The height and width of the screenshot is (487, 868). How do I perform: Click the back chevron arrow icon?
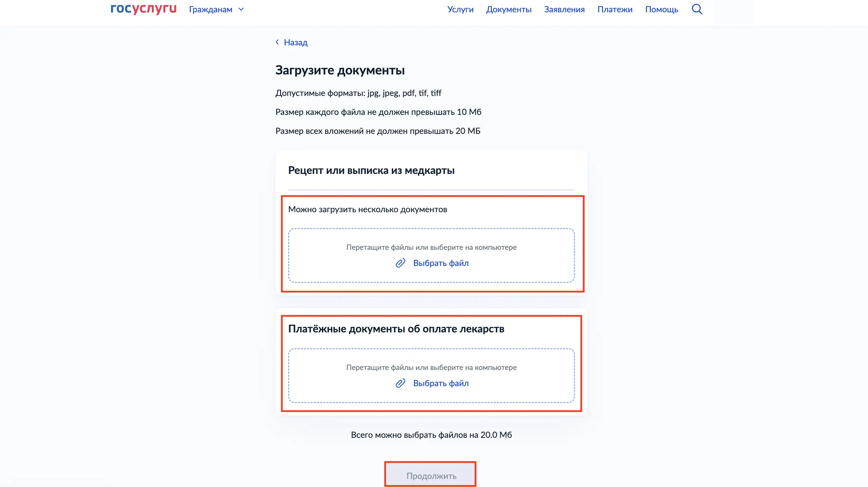(277, 42)
